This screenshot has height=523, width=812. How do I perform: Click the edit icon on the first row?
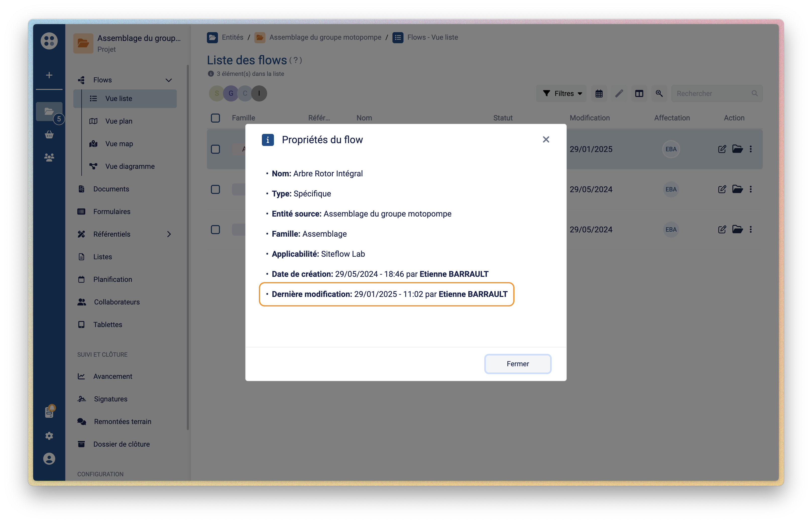click(x=722, y=149)
